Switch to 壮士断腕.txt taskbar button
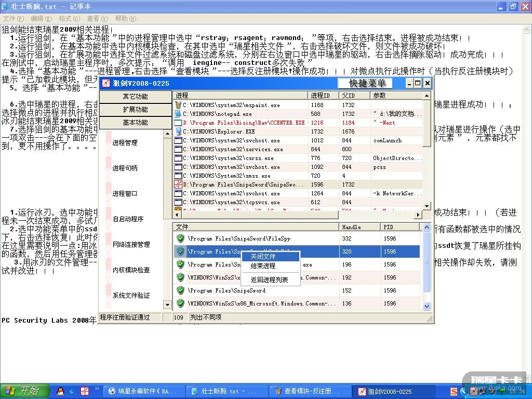The width and height of the screenshot is (532, 399). [x=227, y=391]
